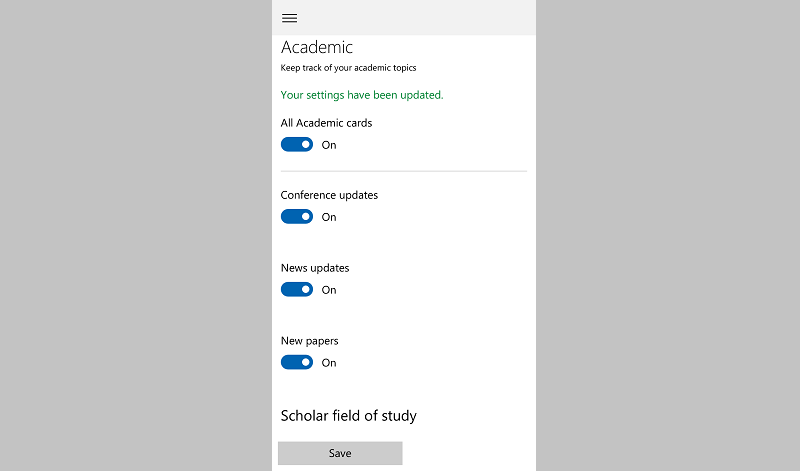Disable the Conference updates toggle
Screen dimensions: 800x471
(297, 216)
